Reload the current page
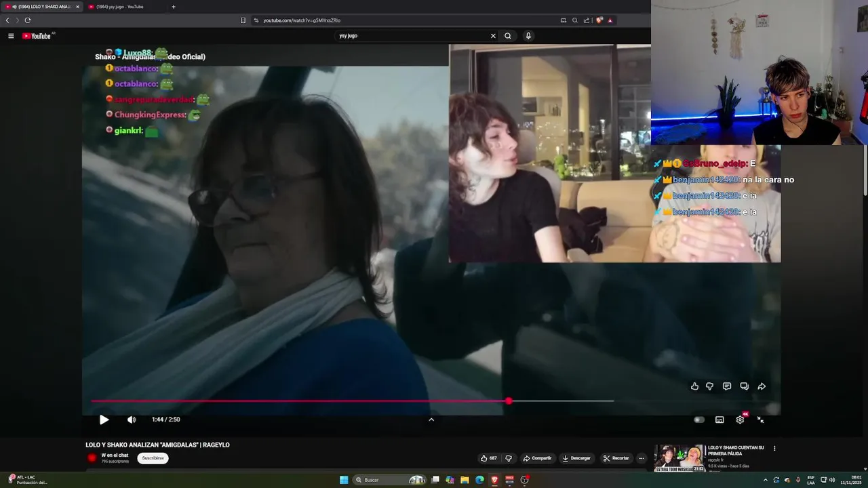868x488 pixels. click(x=28, y=20)
